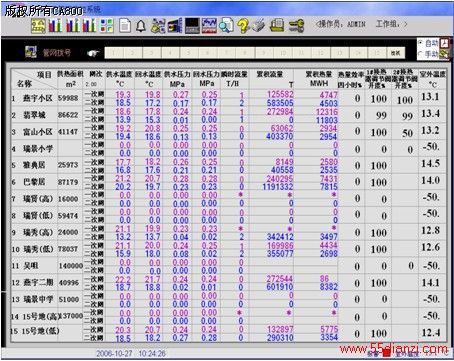
Task: Click the red icon beside the 自动 option
Action: coord(445,43)
